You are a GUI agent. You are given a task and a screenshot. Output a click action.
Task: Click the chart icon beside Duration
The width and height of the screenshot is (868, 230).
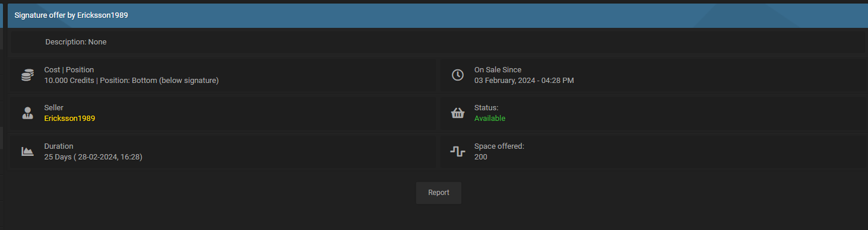[x=27, y=151]
